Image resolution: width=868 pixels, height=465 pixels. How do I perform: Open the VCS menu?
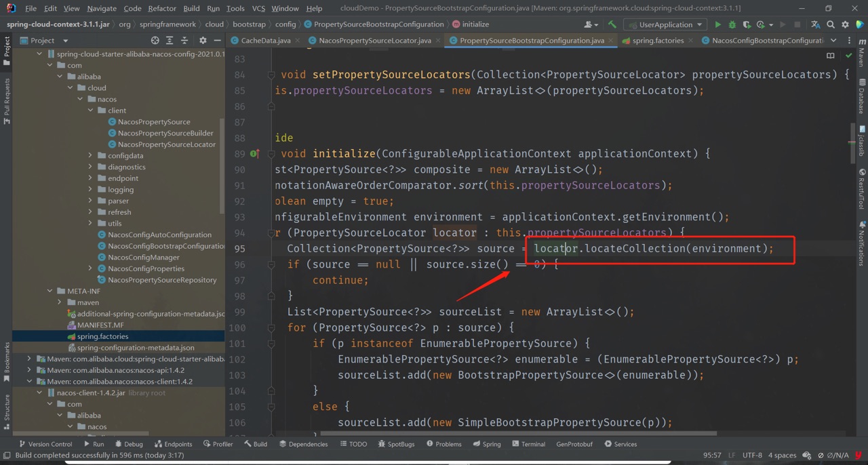pyautogui.click(x=258, y=8)
